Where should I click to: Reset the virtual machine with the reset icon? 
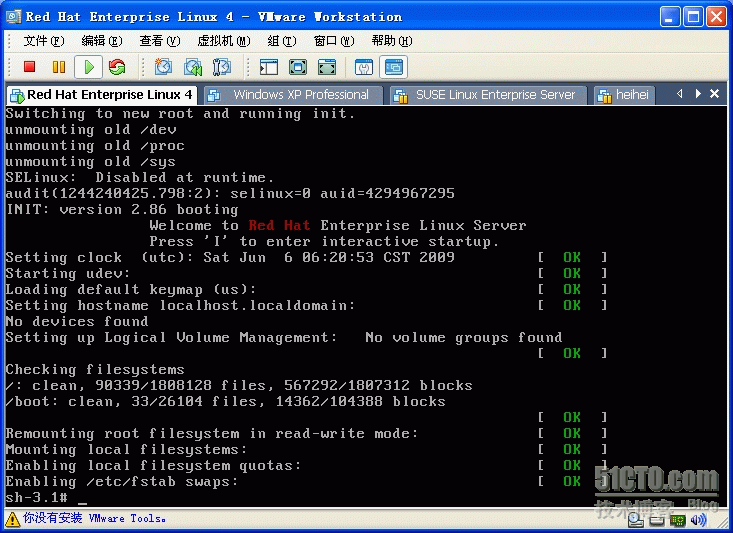click(117, 67)
